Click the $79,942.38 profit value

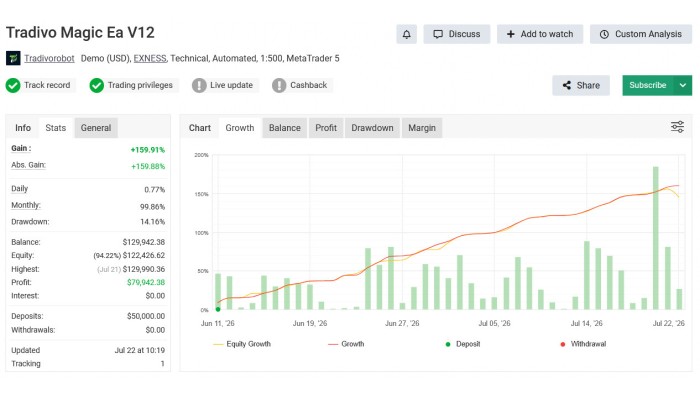pyautogui.click(x=146, y=283)
